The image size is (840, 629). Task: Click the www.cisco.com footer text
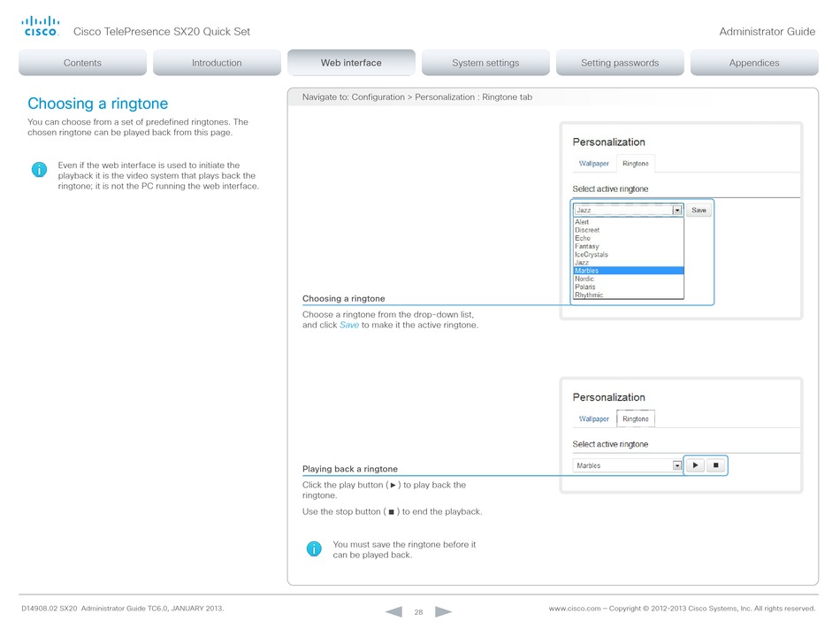(x=574, y=609)
